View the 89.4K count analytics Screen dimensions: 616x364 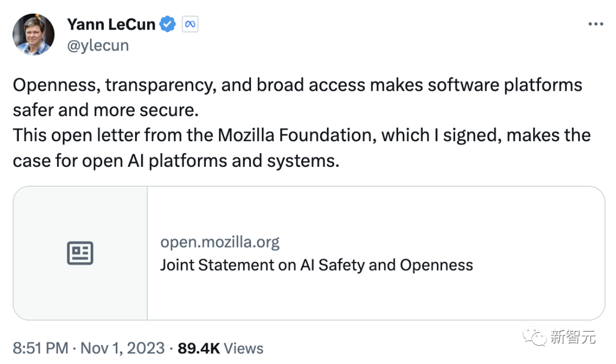click(198, 348)
